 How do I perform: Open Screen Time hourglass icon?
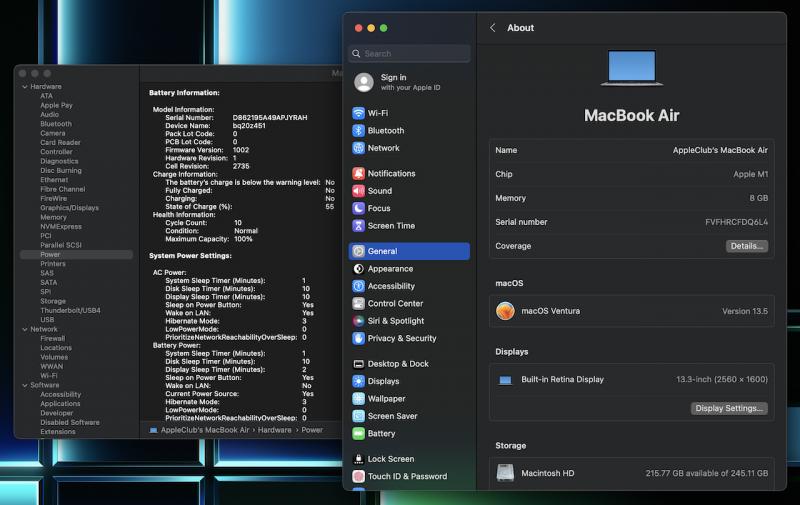358,226
